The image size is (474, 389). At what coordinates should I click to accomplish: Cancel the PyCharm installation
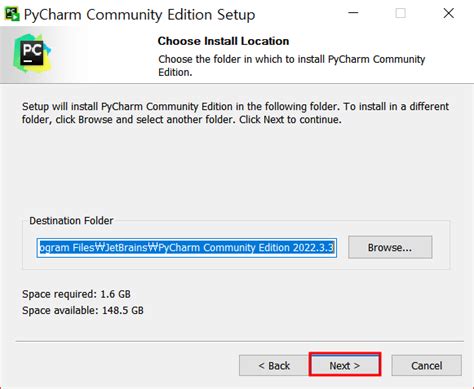426,365
